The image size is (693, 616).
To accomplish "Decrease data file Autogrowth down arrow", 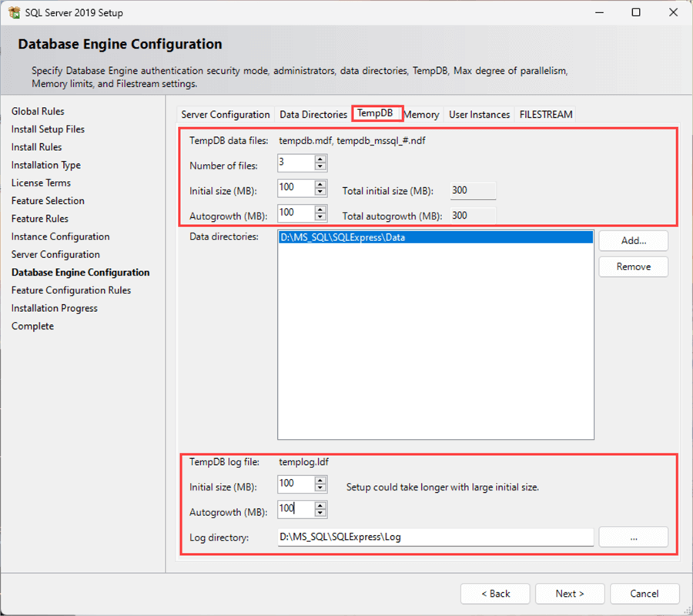I will (320, 217).
